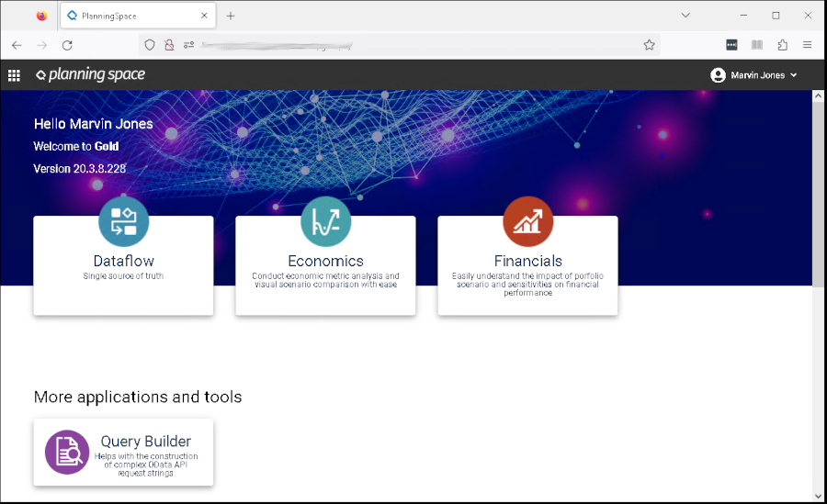
Task: Open the Query Builder title link
Action: [x=145, y=442]
